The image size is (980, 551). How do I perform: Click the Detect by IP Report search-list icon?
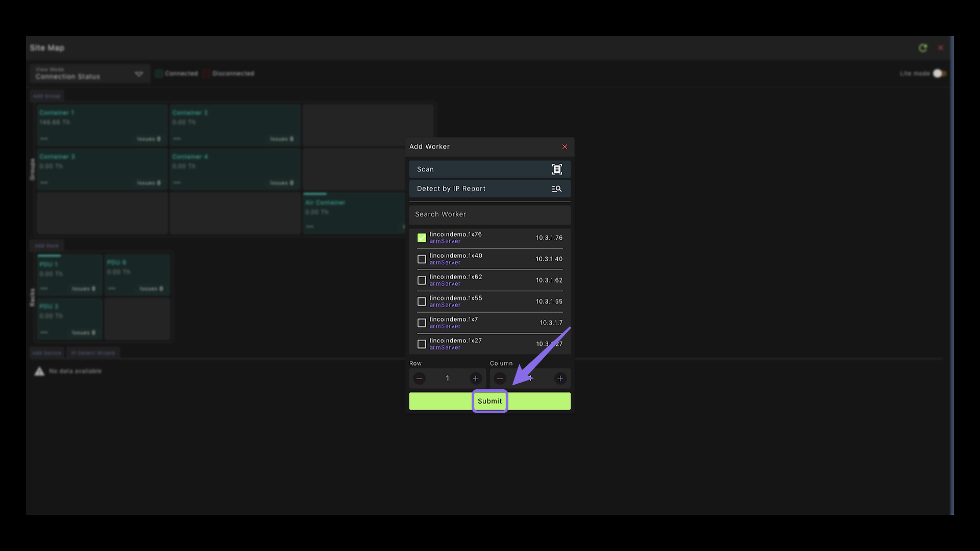[557, 189]
